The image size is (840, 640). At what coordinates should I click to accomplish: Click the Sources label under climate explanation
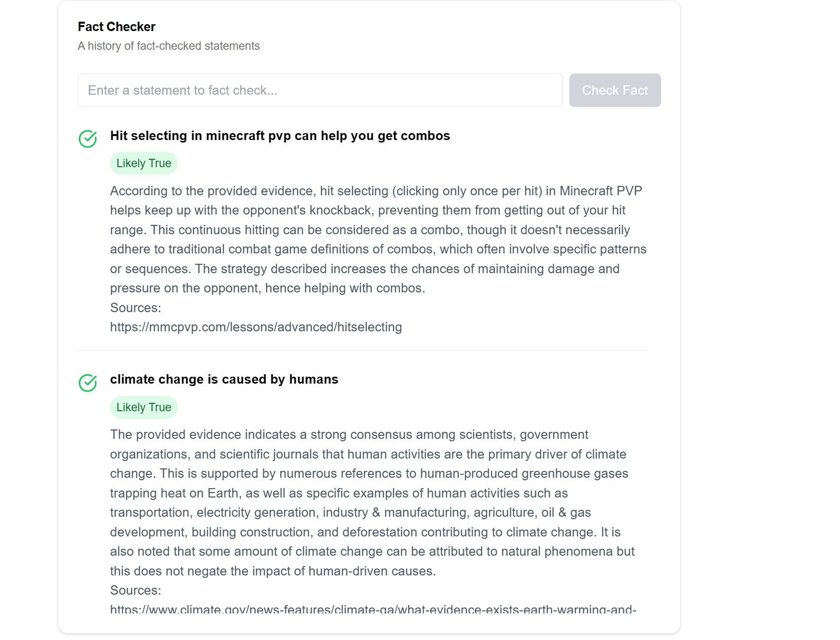[136, 590]
